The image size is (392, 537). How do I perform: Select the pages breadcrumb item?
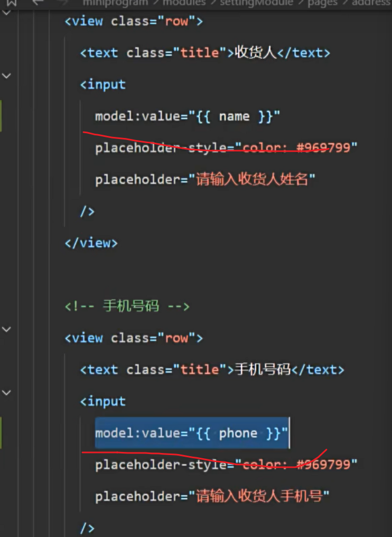323,3
